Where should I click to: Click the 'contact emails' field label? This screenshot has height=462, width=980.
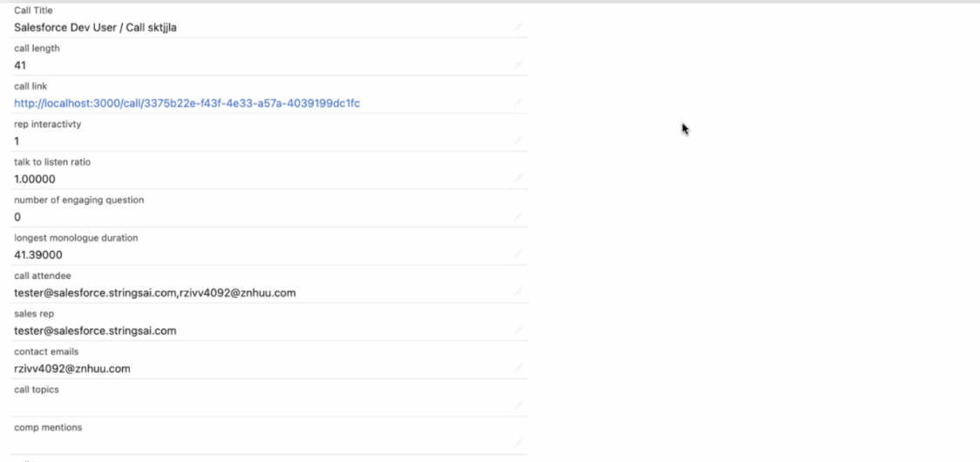46,351
